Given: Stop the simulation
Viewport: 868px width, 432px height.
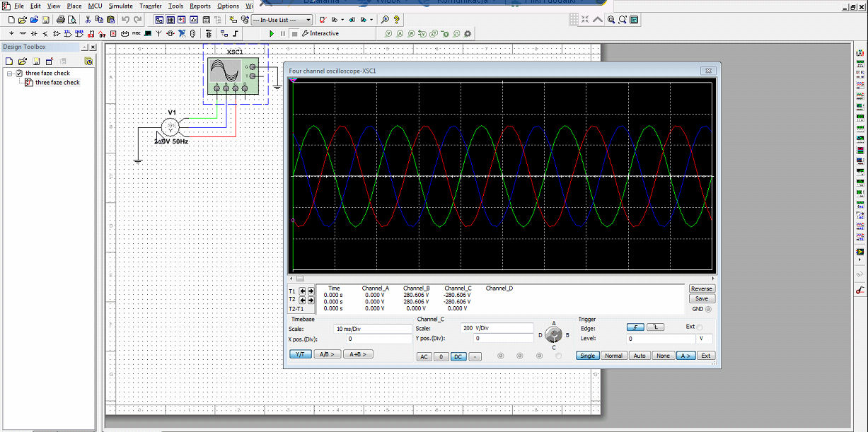Looking at the screenshot, I should pyautogui.click(x=294, y=33).
